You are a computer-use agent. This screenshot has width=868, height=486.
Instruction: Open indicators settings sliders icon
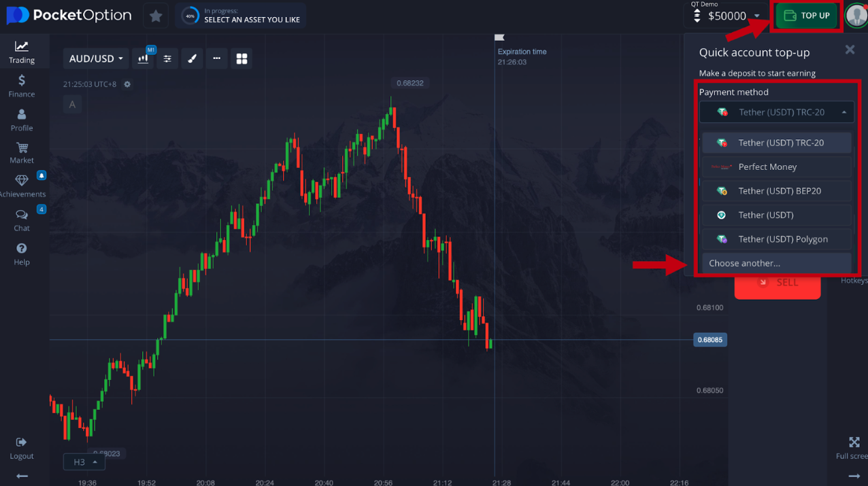(x=167, y=58)
